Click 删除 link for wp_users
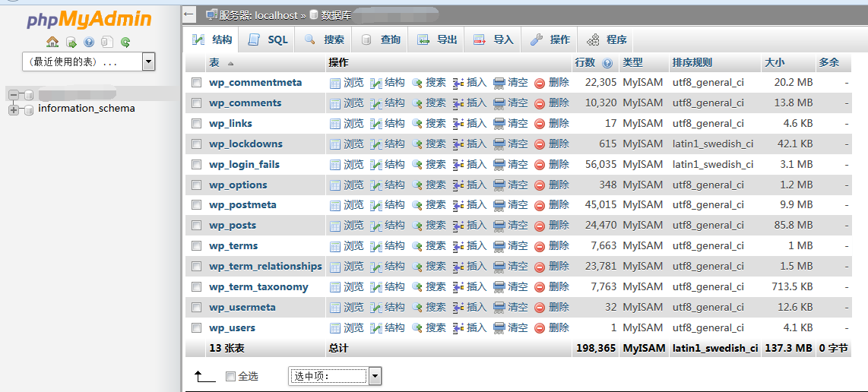Viewport: 868px width, 392px height. pos(559,327)
